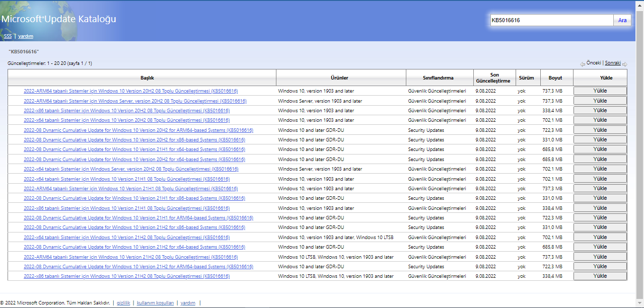The width and height of the screenshot is (644, 308).
Task: Open Dynamic Cumulative Update 21H1 ARM64-based link
Action: coord(138,218)
